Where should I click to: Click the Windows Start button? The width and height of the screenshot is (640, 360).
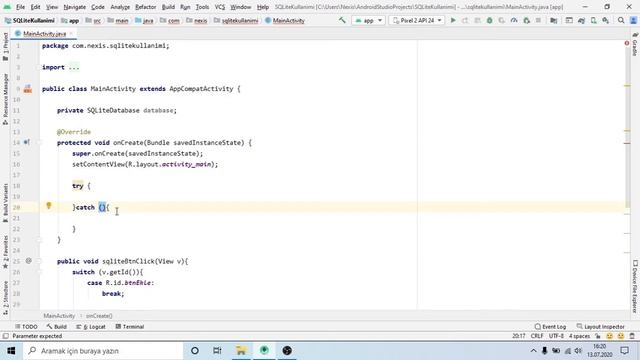point(11,351)
